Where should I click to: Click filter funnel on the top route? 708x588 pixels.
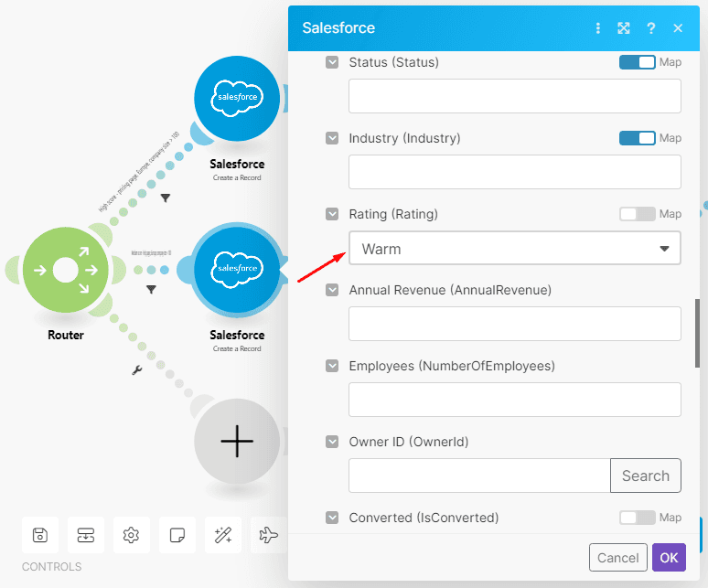166,197
